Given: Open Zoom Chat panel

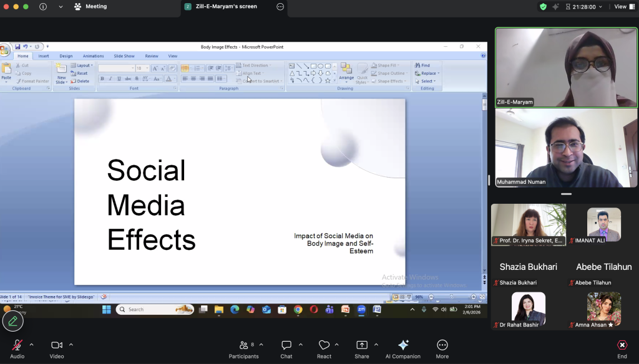Looking at the screenshot, I should (x=286, y=349).
